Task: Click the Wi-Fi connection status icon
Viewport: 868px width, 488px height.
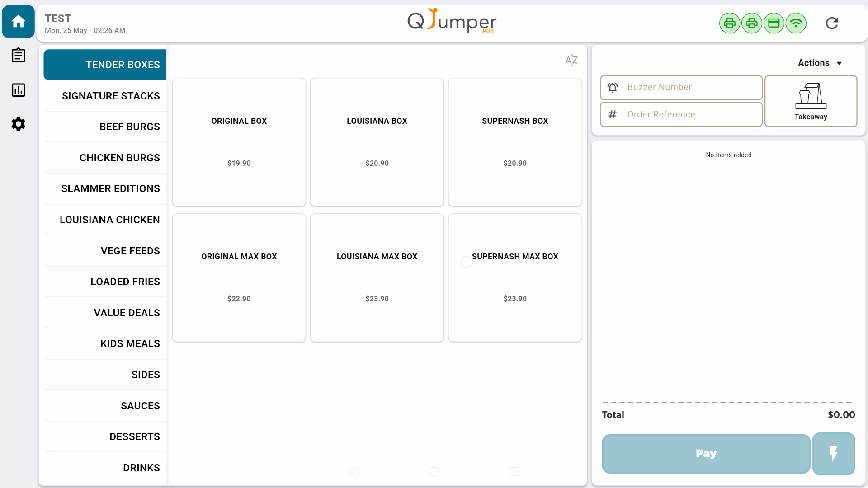Action: click(x=796, y=23)
